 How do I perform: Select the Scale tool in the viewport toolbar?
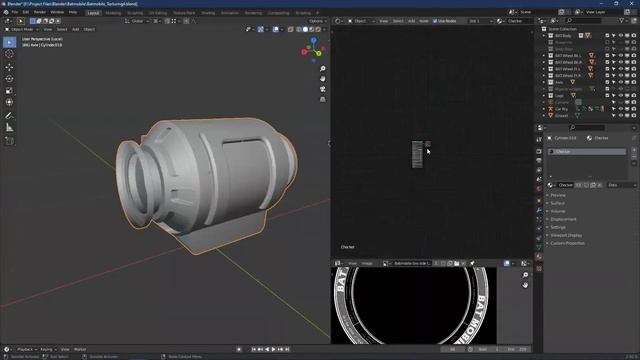point(9,91)
